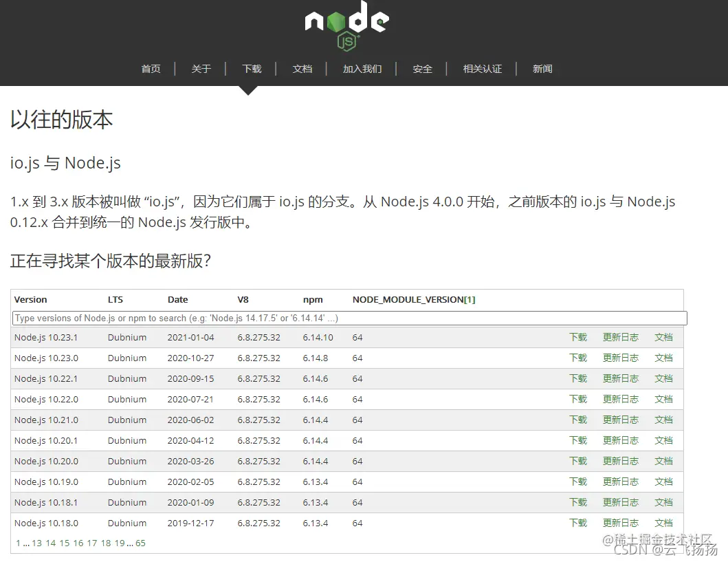Open 文档 for Node.js 10.18.0
The height and width of the screenshot is (562, 728).
point(664,523)
